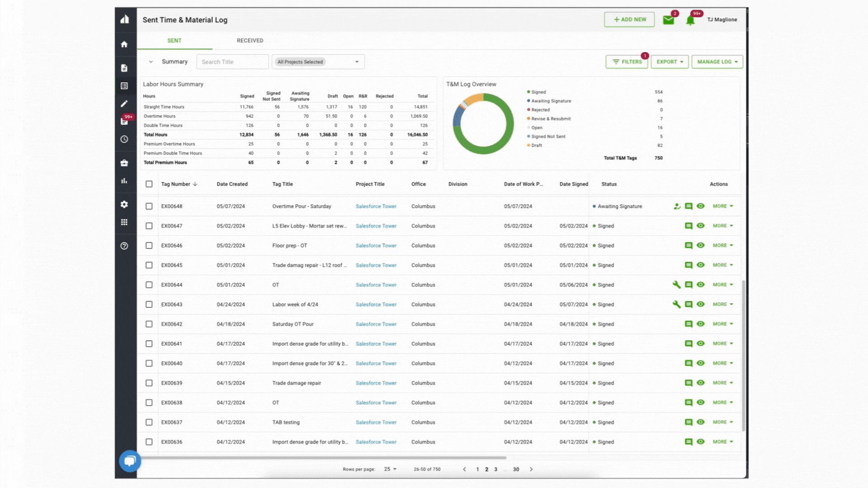The height and width of the screenshot is (488, 868).
Task: Open the notifications bell icon
Action: [x=690, y=20]
